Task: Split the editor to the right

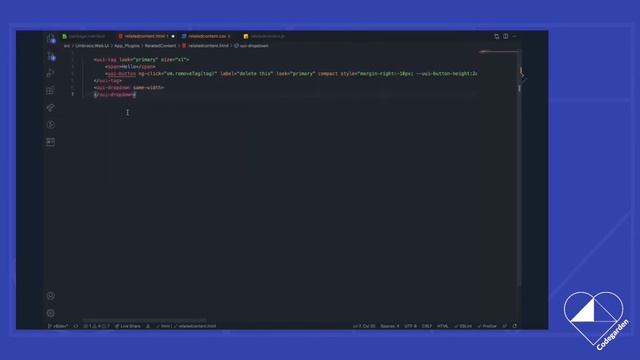Action: [506, 36]
